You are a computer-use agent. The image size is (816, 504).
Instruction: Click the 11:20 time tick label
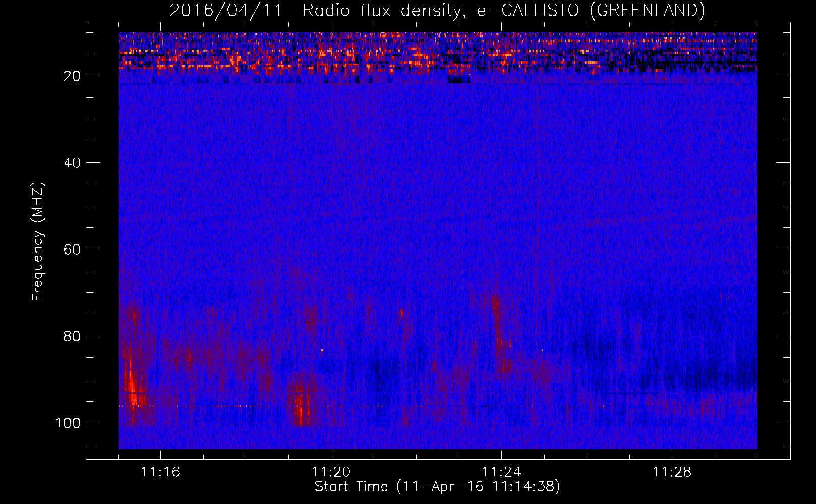pos(331,472)
